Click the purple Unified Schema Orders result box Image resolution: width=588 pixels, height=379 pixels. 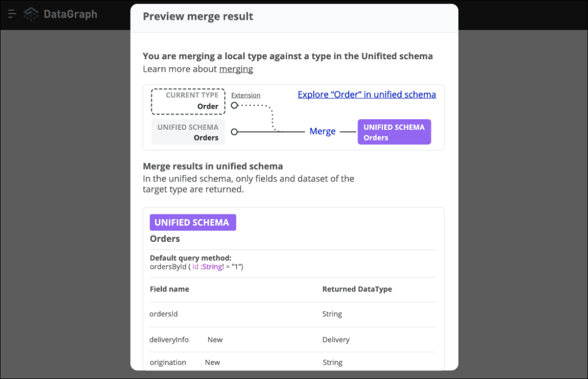(x=394, y=132)
